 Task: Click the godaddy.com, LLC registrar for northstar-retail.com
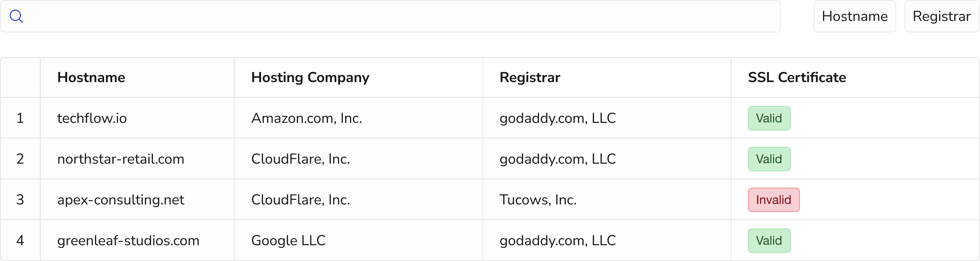click(558, 159)
